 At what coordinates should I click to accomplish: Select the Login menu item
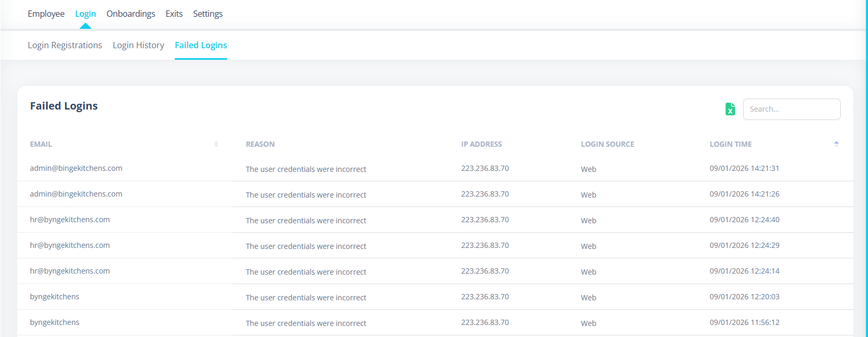86,14
